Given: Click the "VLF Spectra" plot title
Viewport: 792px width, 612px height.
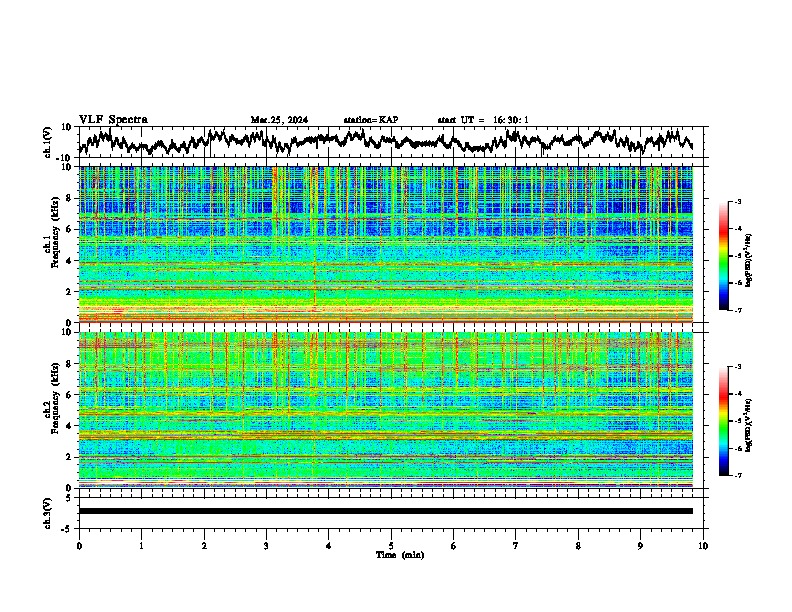Looking at the screenshot, I should [x=113, y=119].
